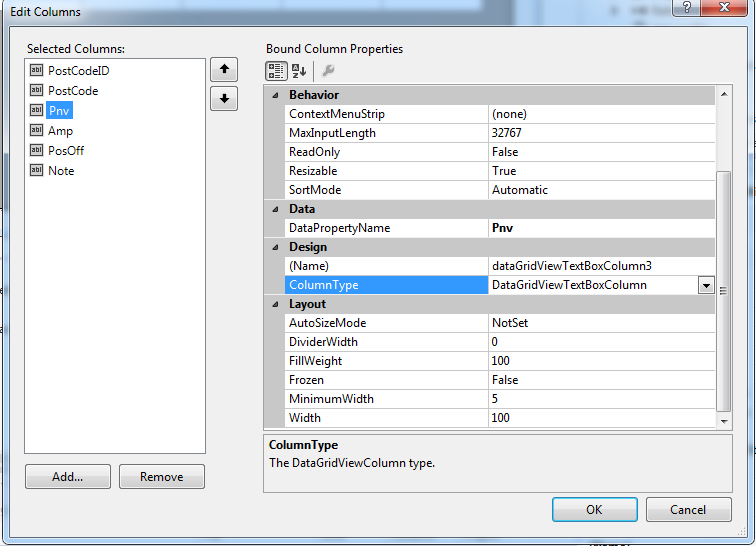Image resolution: width=756 pixels, height=546 pixels.
Task: Confirm changes with the OK button
Action: tap(594, 510)
